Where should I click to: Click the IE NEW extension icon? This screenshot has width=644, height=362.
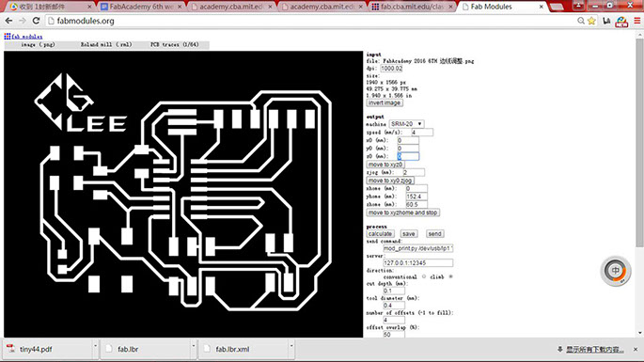point(621,22)
